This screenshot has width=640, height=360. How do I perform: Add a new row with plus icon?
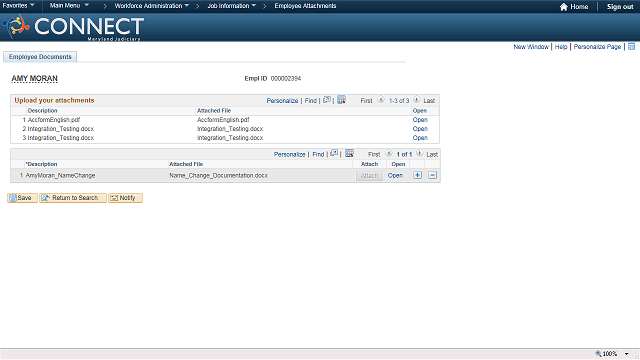(417, 175)
